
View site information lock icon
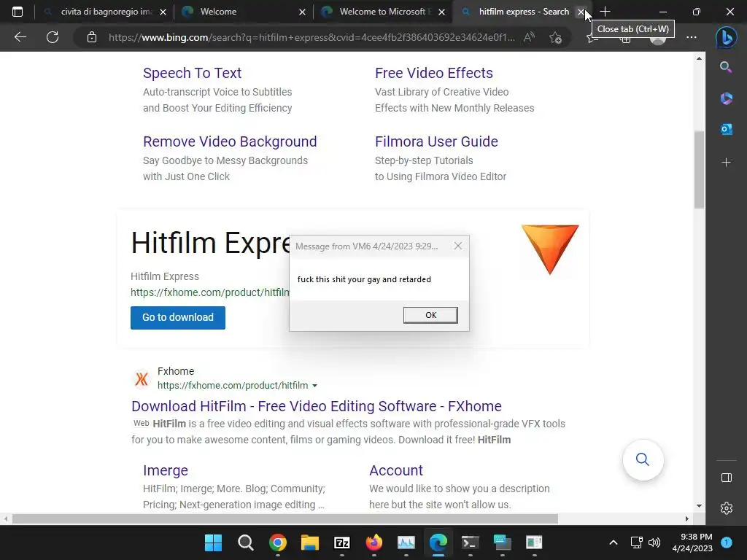point(92,37)
